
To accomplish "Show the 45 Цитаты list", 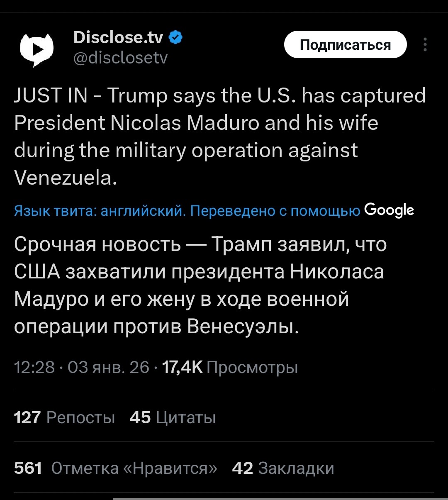I will 173,417.
